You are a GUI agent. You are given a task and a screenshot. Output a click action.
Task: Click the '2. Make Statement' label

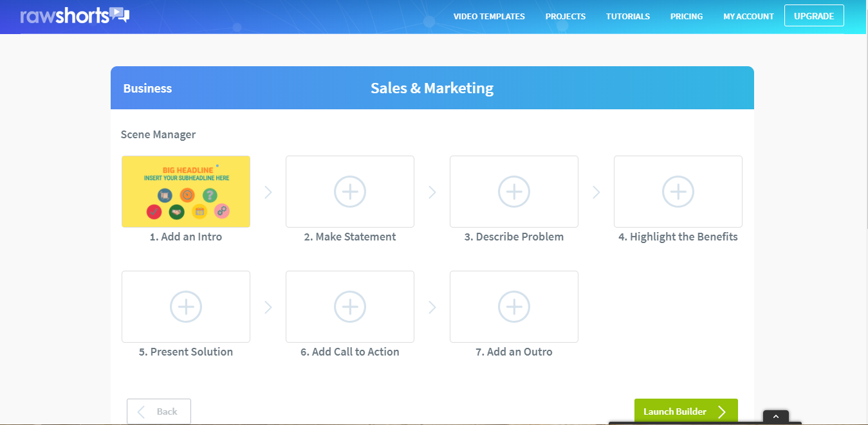(350, 237)
